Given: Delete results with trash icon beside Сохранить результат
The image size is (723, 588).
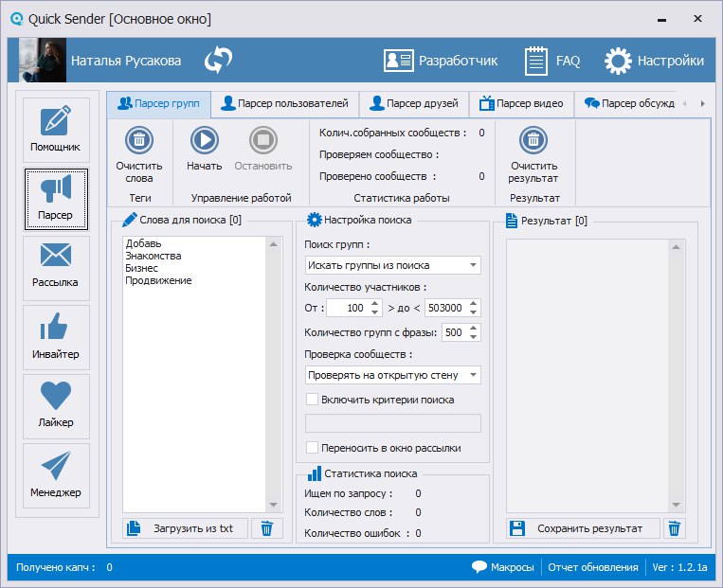Looking at the screenshot, I should click(674, 528).
